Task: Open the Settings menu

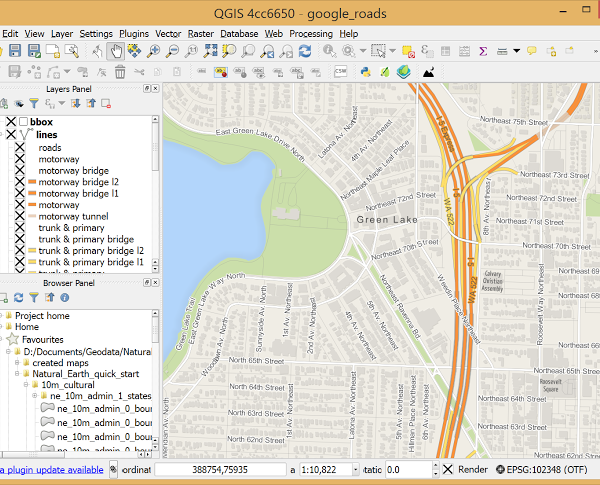Action: click(96, 34)
